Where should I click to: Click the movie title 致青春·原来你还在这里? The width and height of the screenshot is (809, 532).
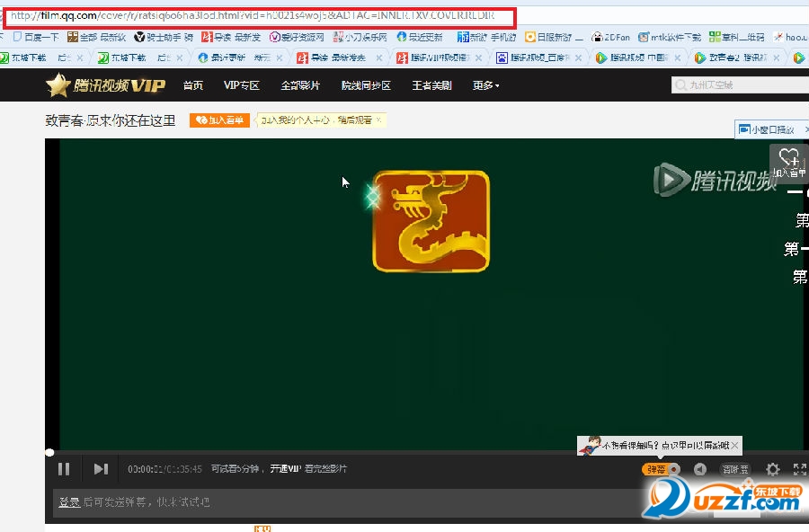click(111, 120)
